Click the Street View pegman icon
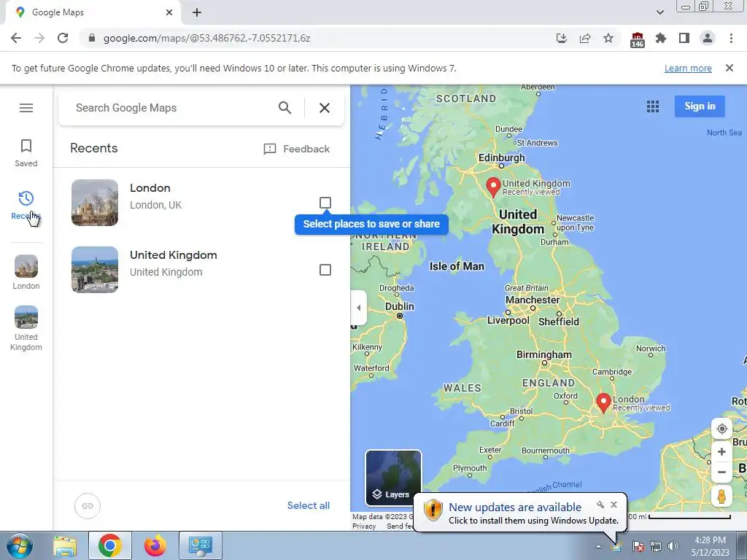The height and width of the screenshot is (560, 747). pos(721,497)
